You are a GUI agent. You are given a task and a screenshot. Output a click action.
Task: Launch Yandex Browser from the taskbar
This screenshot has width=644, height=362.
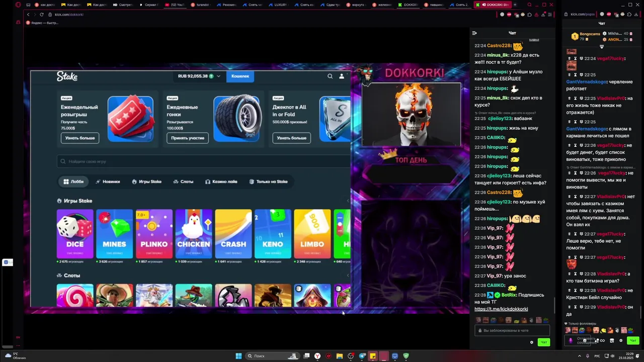317,356
